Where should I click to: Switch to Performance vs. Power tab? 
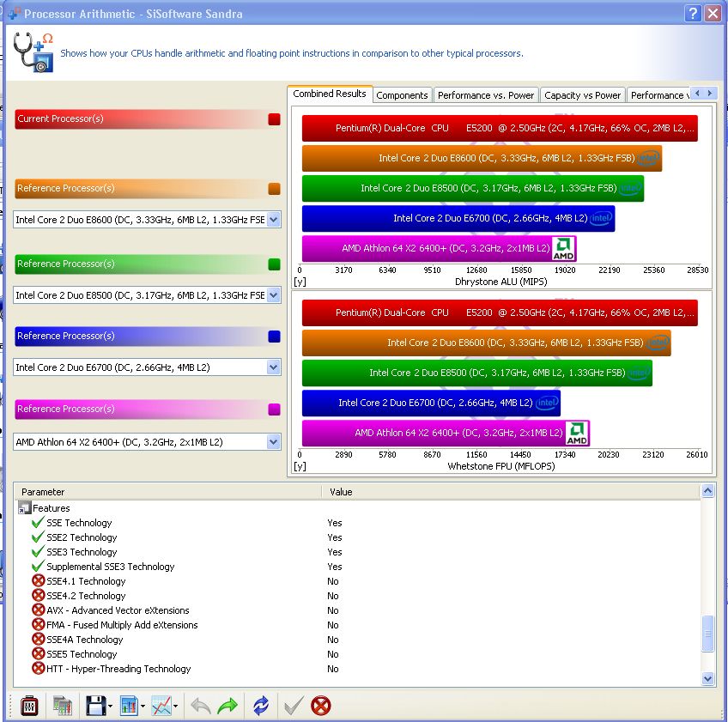click(486, 95)
